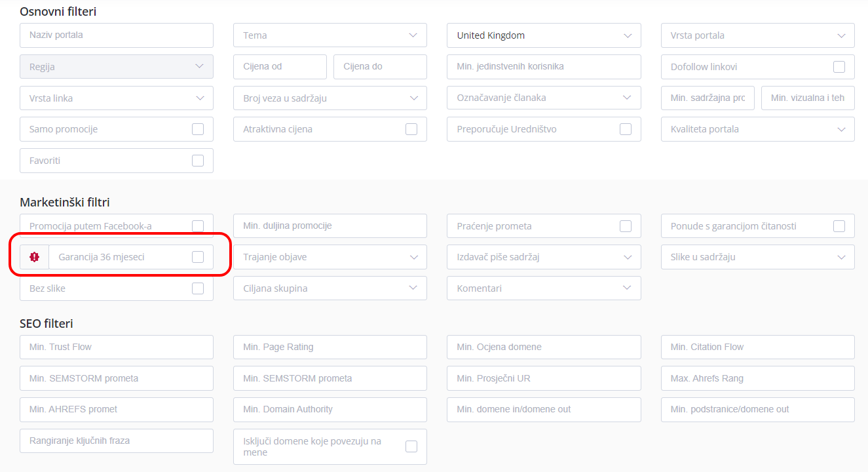Check Isključi domene koje povezuju na mene

pyautogui.click(x=411, y=446)
